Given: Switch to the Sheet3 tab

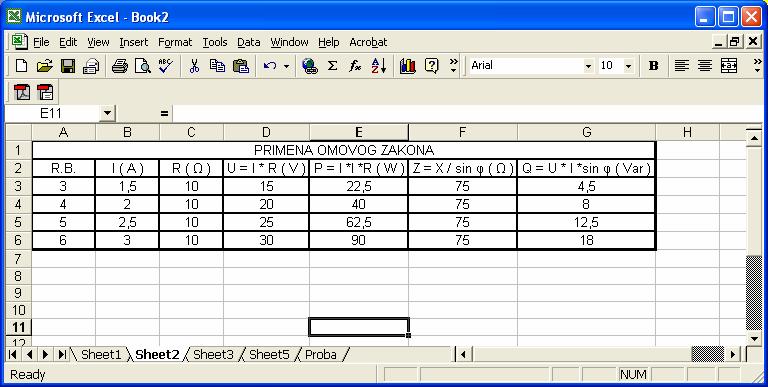Looking at the screenshot, I should pos(213,354).
